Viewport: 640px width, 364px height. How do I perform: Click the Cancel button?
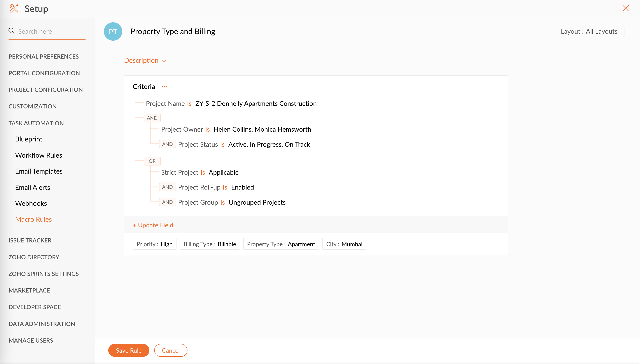pos(171,350)
